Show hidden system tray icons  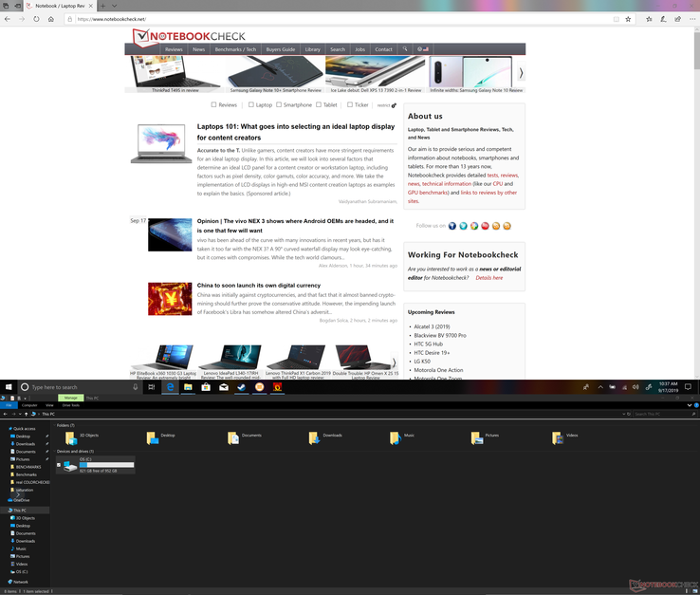(x=600, y=387)
